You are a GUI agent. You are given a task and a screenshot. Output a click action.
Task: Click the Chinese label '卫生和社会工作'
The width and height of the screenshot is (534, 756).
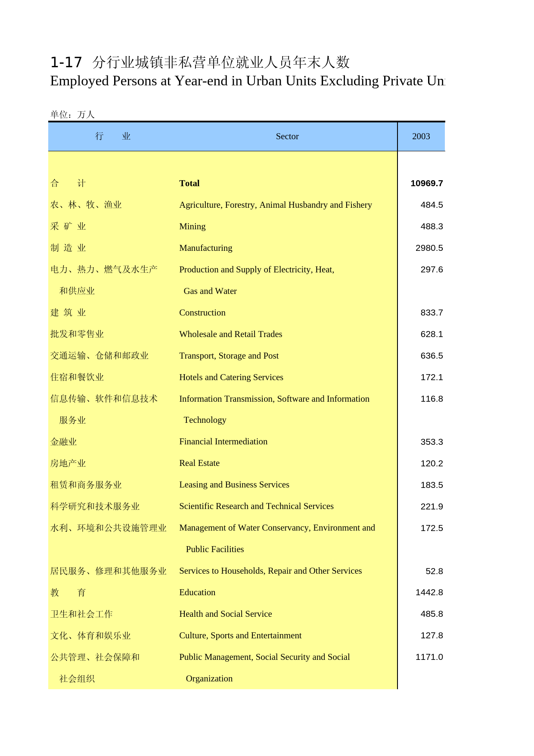81,614
